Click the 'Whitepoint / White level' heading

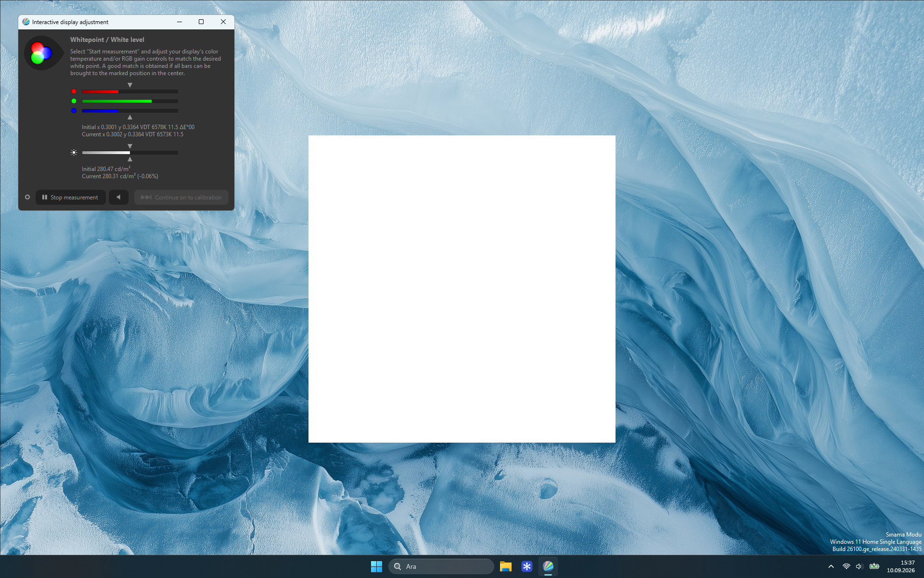click(x=107, y=40)
